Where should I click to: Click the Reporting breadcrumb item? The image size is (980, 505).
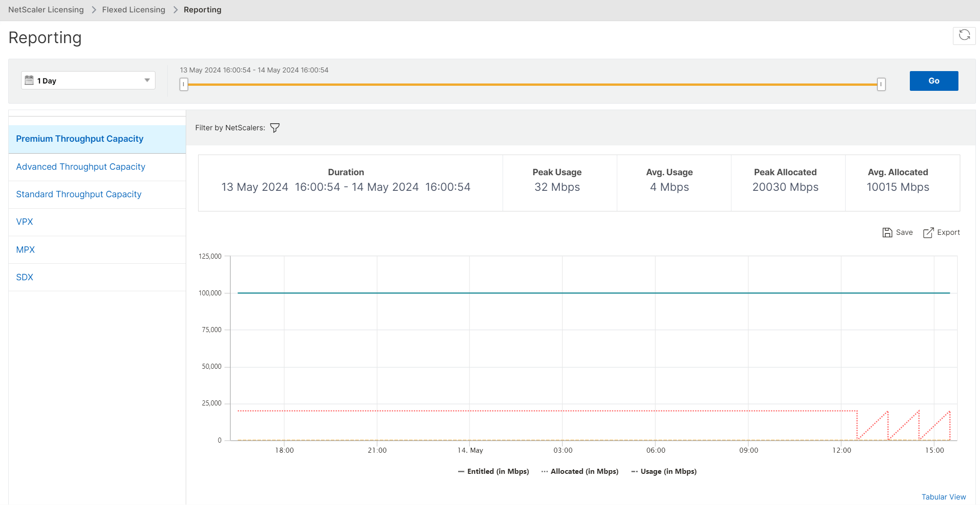(202, 10)
